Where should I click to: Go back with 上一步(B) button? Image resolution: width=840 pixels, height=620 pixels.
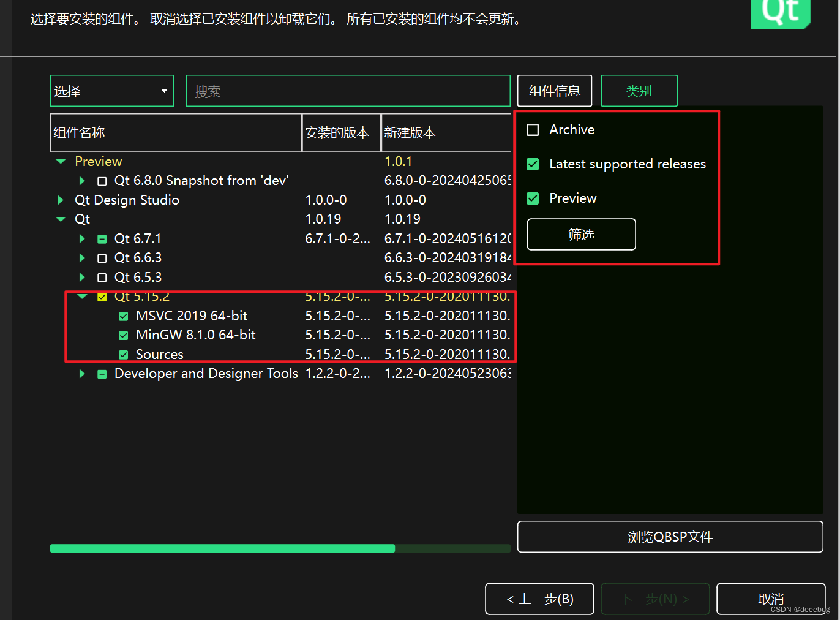click(x=539, y=599)
